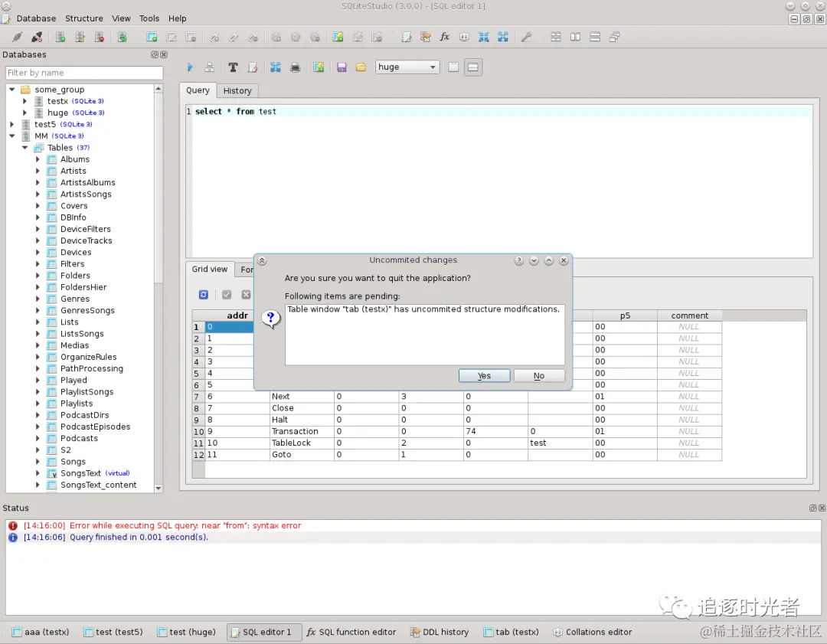The height and width of the screenshot is (644, 827).
Task: Switch to the Collations editor window tab
Action: tap(592, 632)
